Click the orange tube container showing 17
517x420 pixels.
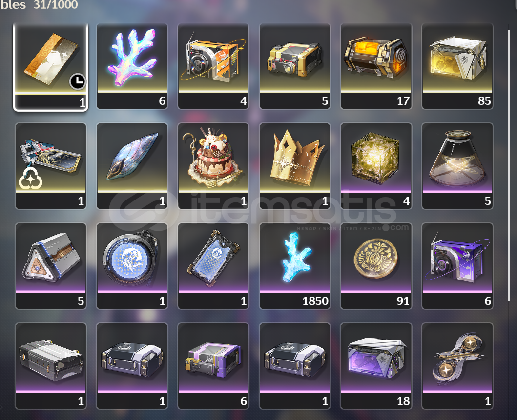(376, 66)
